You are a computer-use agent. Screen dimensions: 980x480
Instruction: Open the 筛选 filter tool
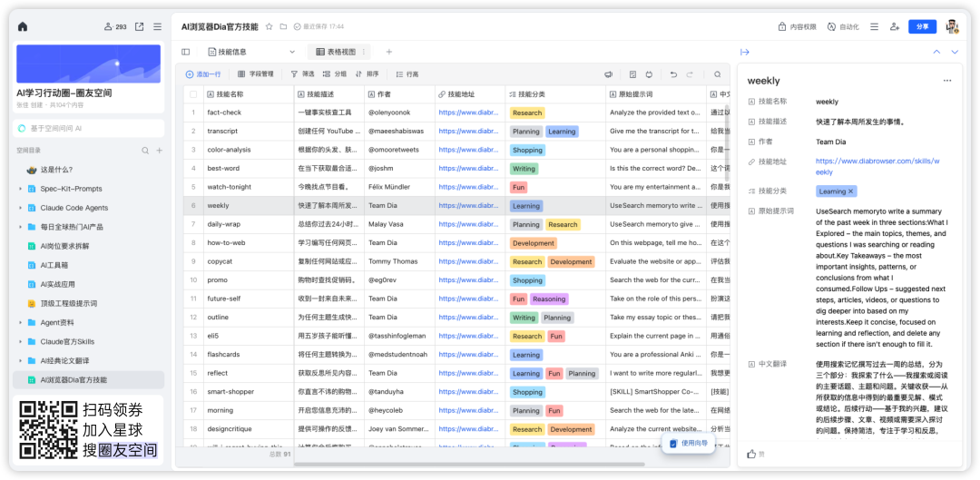click(x=302, y=74)
